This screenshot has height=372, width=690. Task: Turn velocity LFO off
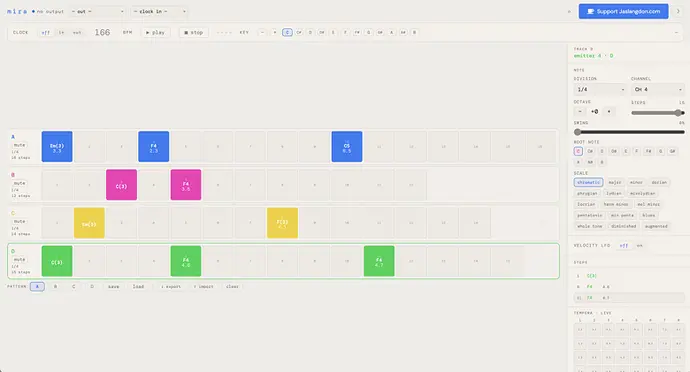(x=624, y=246)
